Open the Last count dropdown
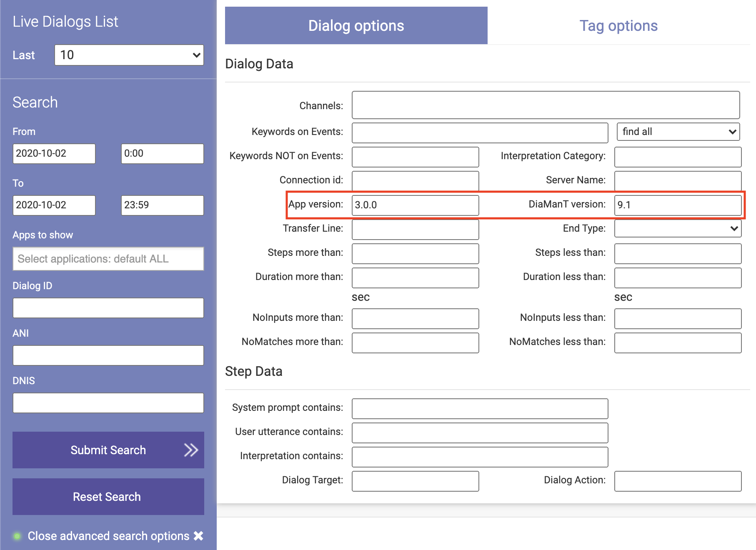Screen dimensions: 756x550 (129, 55)
